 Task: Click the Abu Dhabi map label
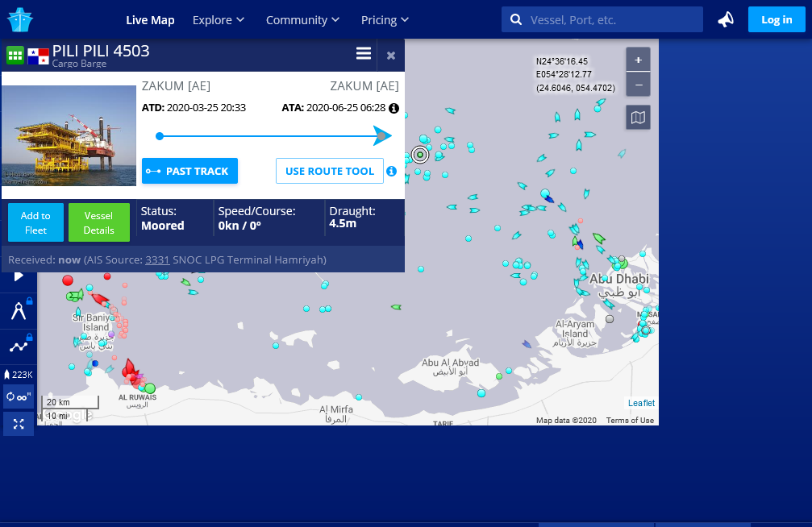(x=618, y=279)
